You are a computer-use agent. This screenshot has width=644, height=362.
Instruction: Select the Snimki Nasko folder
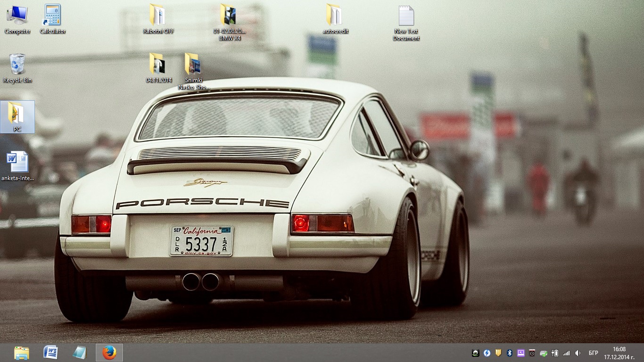click(x=193, y=71)
